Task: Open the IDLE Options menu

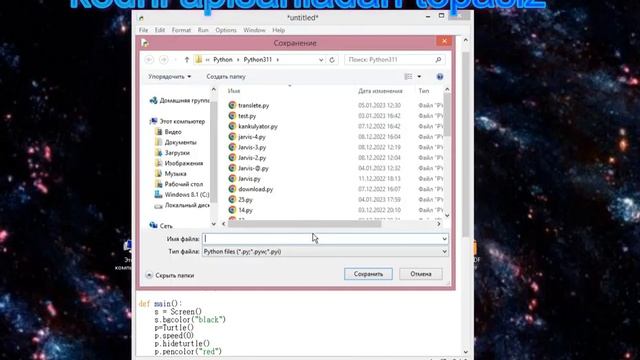Action: pos(226,30)
